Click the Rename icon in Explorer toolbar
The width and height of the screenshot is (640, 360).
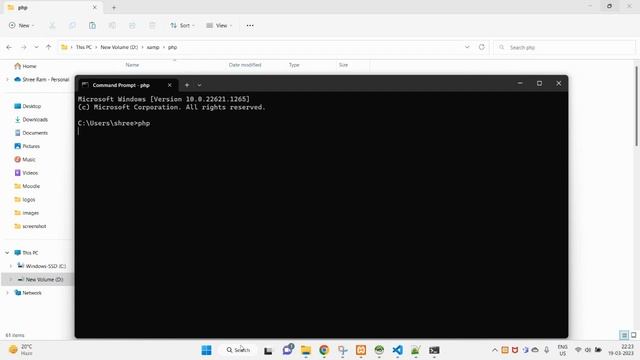pyautogui.click(x=112, y=25)
